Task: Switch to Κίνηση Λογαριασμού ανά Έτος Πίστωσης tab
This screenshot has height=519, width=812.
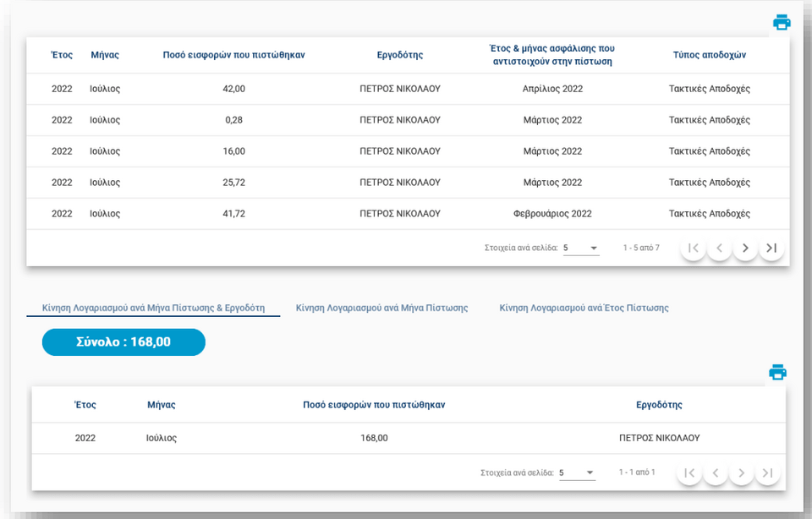Action: [x=584, y=308]
